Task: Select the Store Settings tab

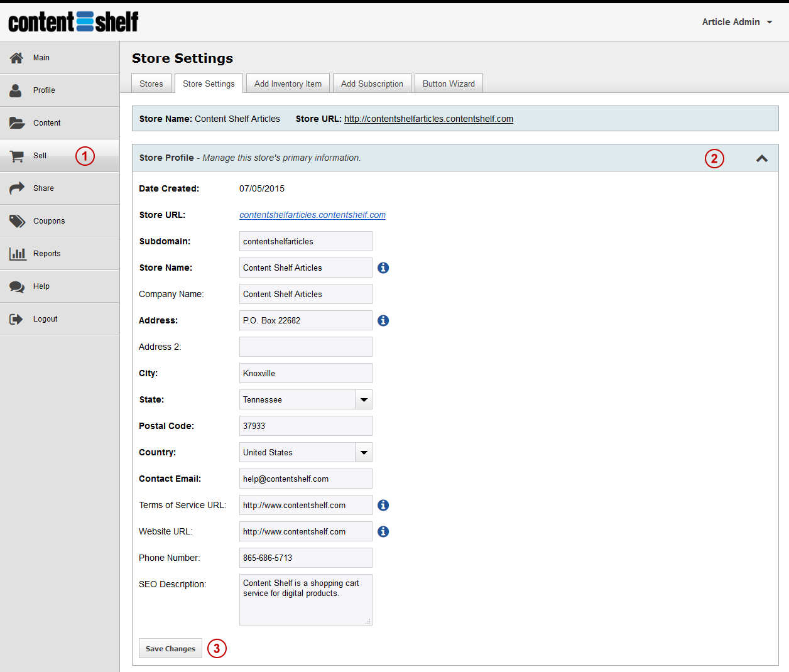Action: click(209, 84)
